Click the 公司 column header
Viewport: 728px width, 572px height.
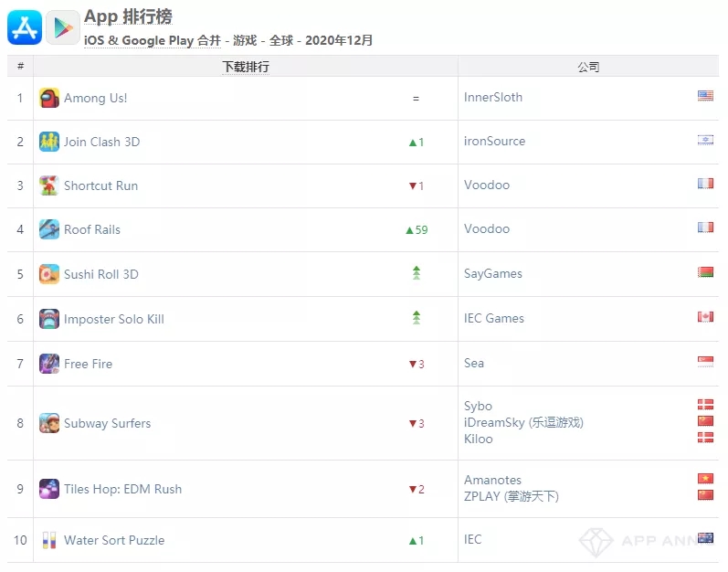click(588, 67)
